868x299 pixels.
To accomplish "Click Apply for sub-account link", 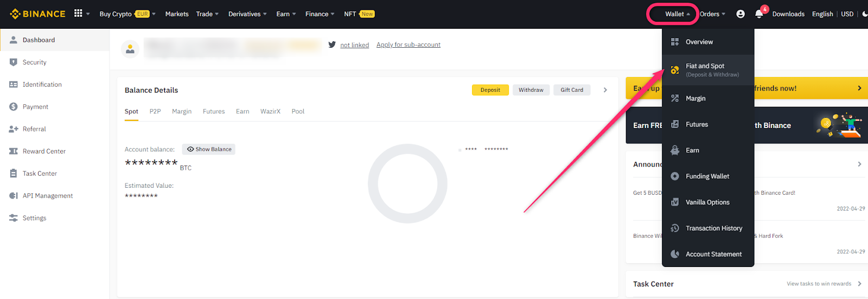I will [x=409, y=45].
